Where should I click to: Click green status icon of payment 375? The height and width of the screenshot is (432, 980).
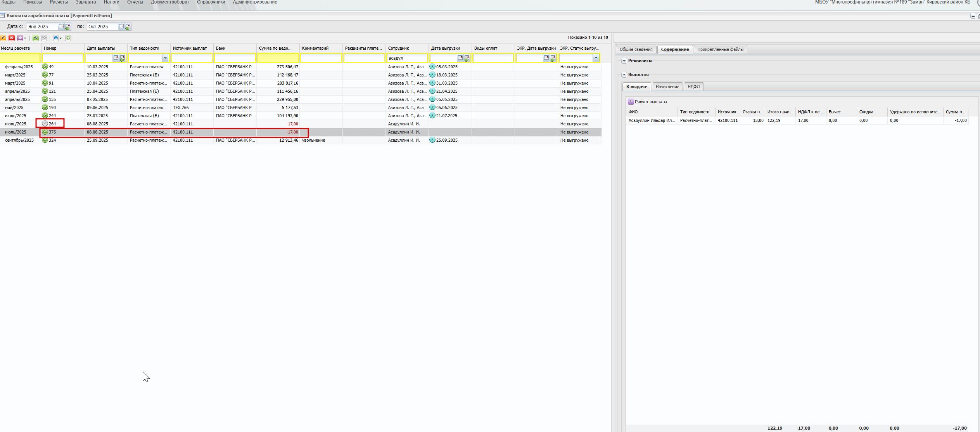45,132
